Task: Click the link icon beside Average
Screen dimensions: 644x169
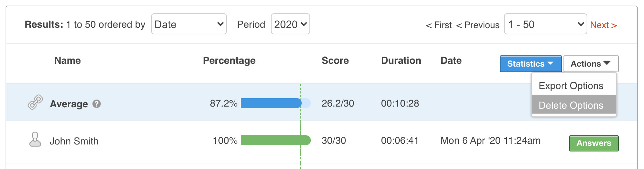Action: [35, 102]
